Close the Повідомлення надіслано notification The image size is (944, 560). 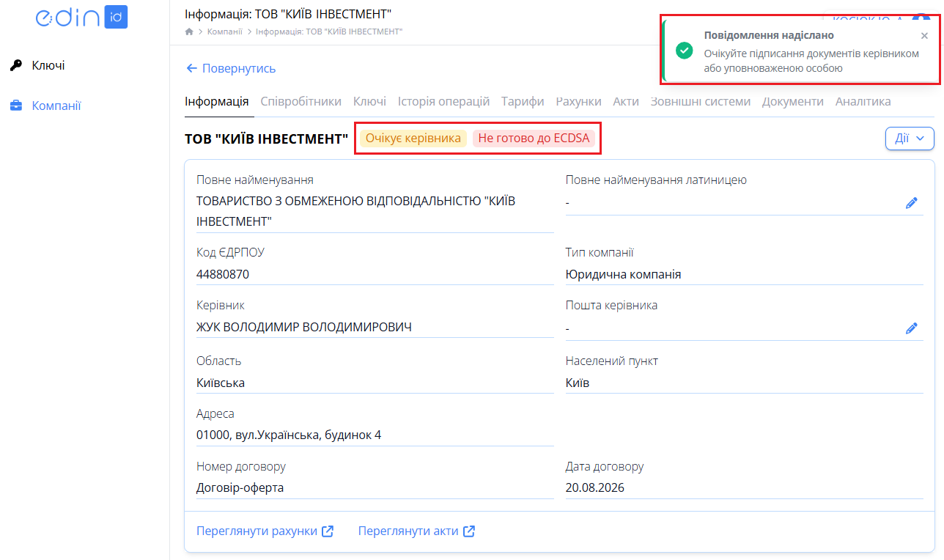(924, 35)
